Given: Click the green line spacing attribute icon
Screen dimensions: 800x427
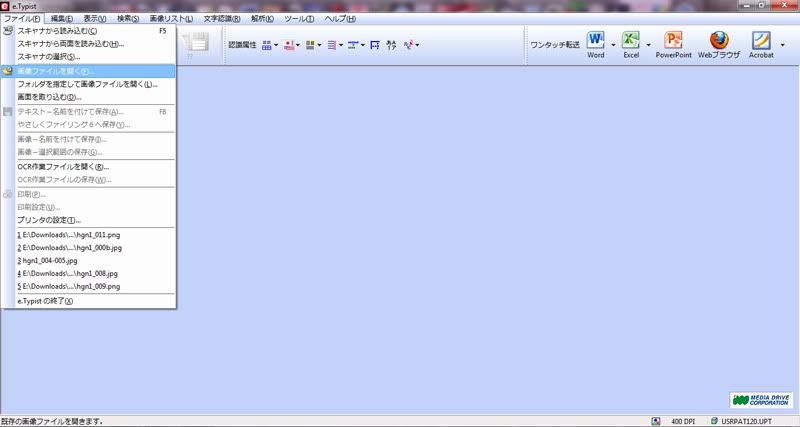Looking at the screenshot, I should [x=353, y=45].
